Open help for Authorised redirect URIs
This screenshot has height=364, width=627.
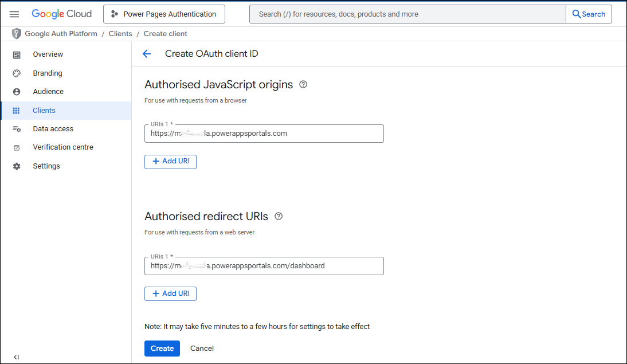(x=279, y=217)
